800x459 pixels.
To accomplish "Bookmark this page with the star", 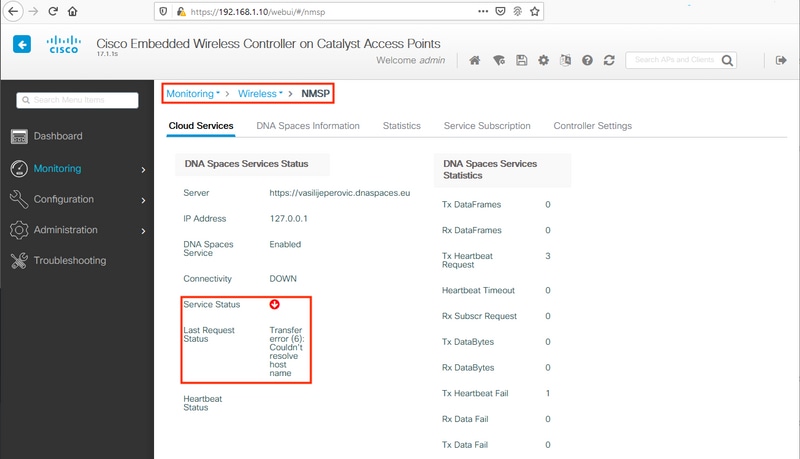I will 534,11.
